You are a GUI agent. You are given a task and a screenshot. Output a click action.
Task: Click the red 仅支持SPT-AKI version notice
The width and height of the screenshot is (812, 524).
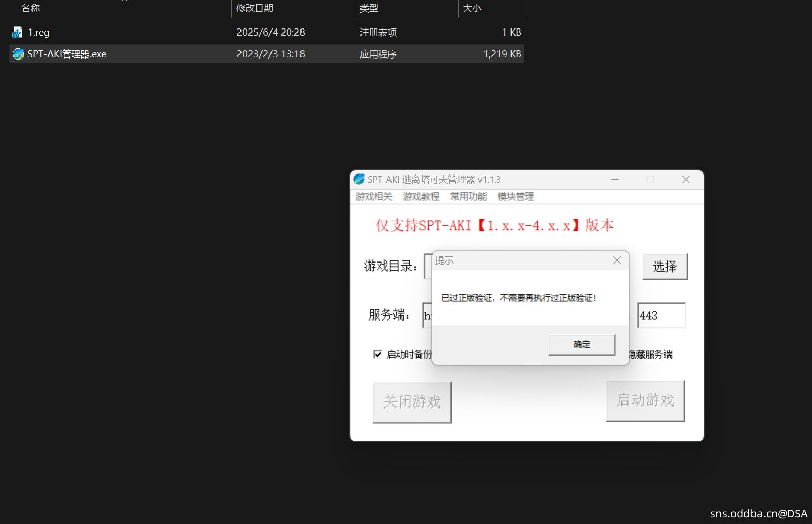coord(495,225)
